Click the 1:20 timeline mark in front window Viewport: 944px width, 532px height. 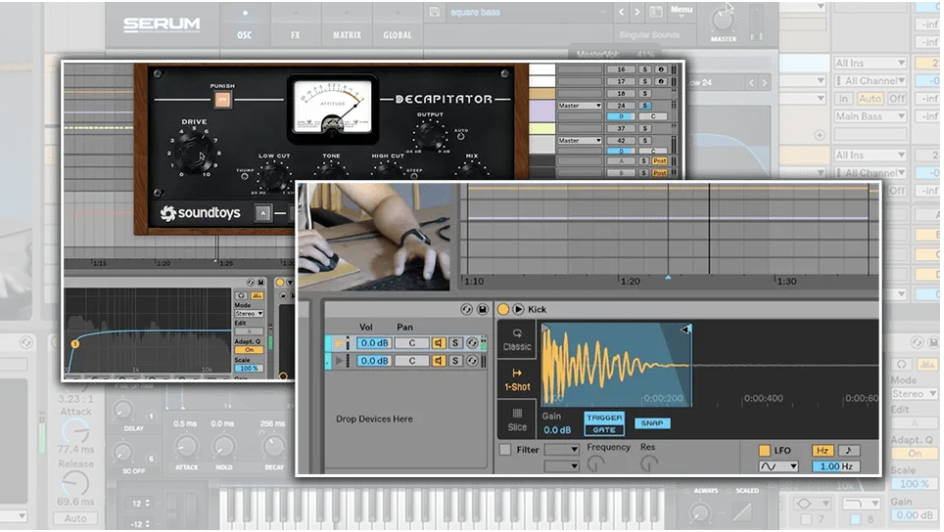click(x=630, y=281)
